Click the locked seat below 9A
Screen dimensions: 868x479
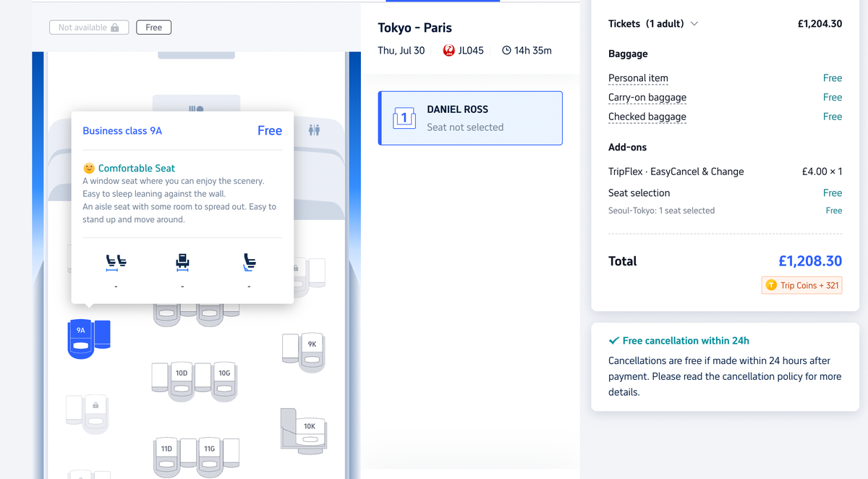click(95, 414)
